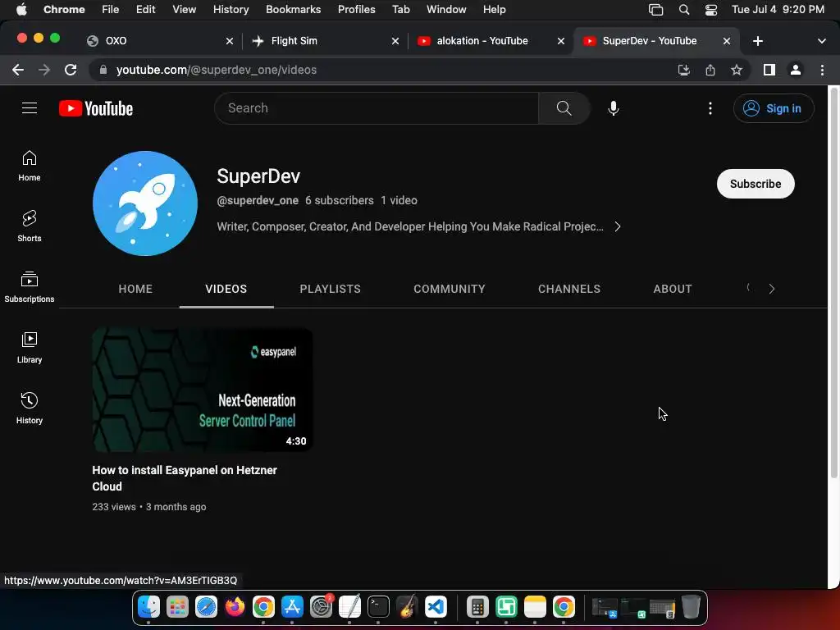Image resolution: width=840 pixels, height=630 pixels.
Task: Bookmark this page with star icon
Action: pos(737,70)
